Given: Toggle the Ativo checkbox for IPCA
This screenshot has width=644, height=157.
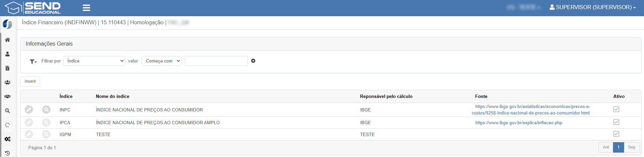Looking at the screenshot, I should (616, 122).
